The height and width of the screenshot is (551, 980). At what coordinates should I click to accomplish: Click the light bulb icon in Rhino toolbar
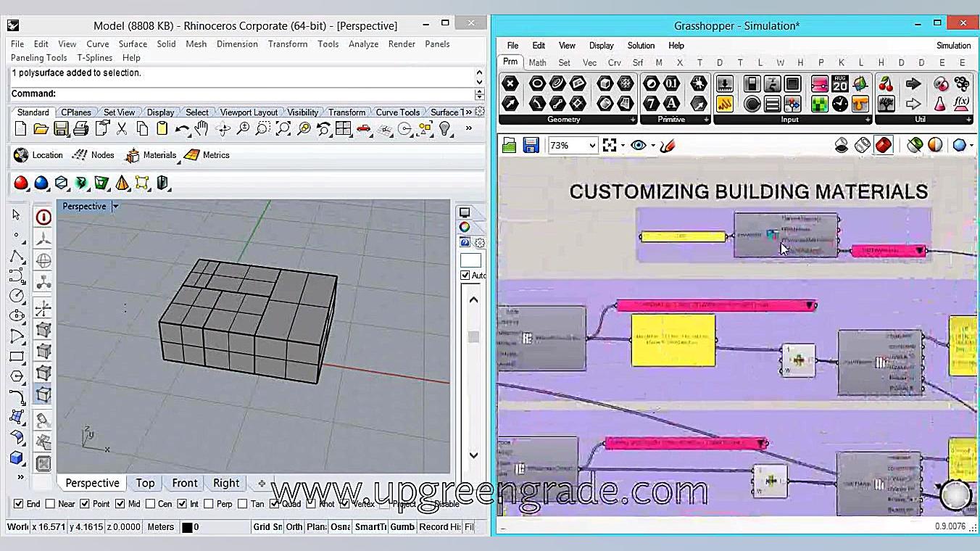pyautogui.click(x=445, y=129)
